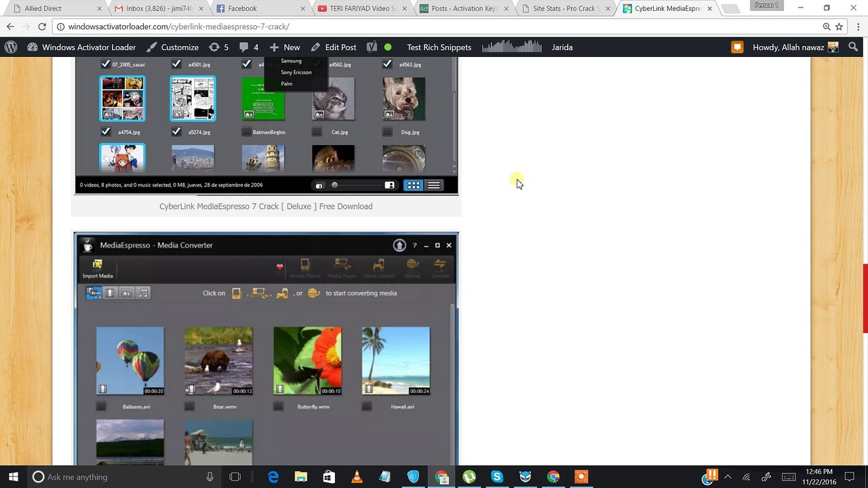This screenshot has width=868, height=488.
Task: Open the 4 comments awaiting moderation
Action: tap(248, 47)
